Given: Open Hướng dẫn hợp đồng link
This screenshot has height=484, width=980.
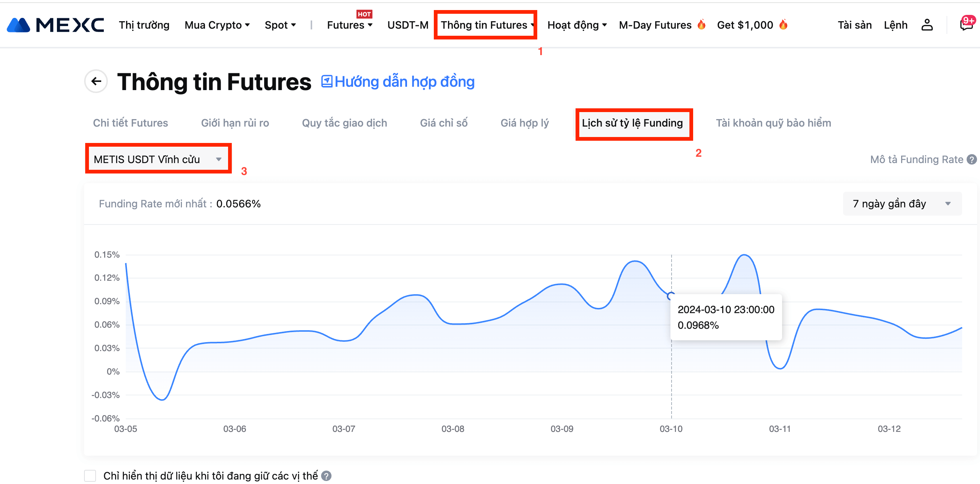Looking at the screenshot, I should pyautogui.click(x=404, y=82).
